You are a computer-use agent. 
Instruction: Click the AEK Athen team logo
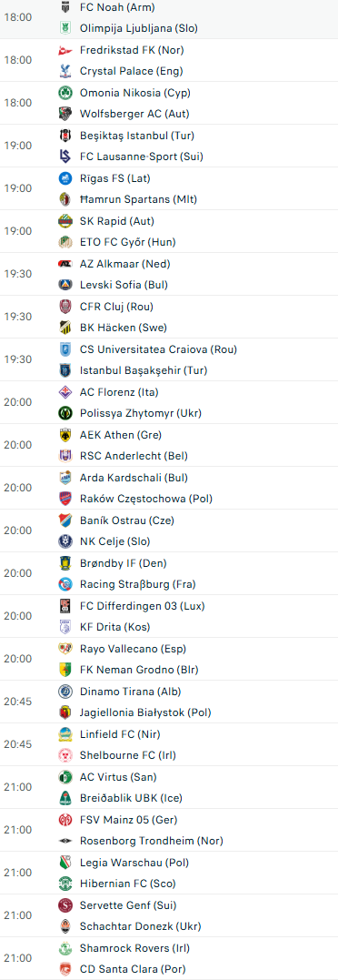coord(65,434)
